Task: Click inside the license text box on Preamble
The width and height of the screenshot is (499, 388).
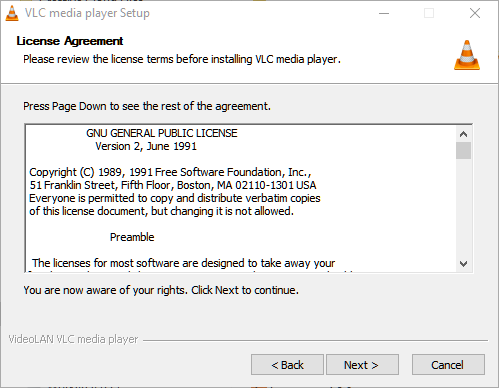Action: tap(132, 237)
